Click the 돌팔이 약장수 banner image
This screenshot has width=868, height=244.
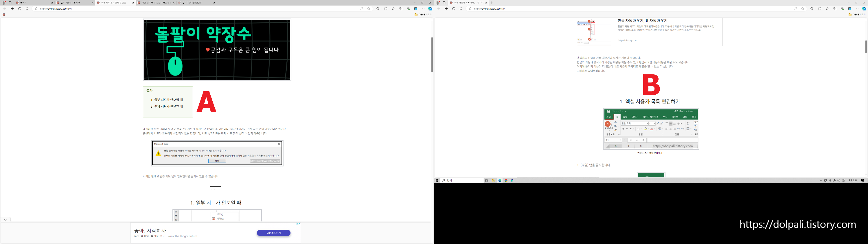point(217,50)
